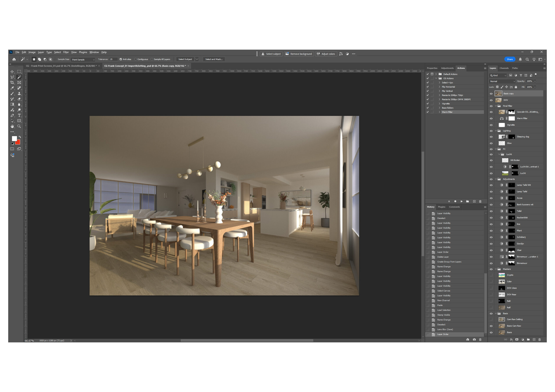
Task: Hide the Warm Filter layer
Action: 491,119
